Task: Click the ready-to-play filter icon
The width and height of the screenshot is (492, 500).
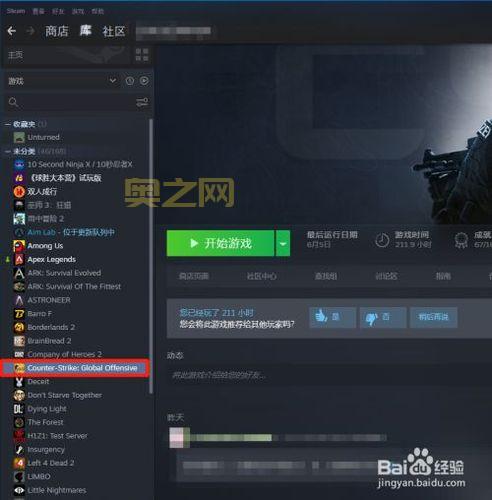Action: pyautogui.click(x=144, y=81)
